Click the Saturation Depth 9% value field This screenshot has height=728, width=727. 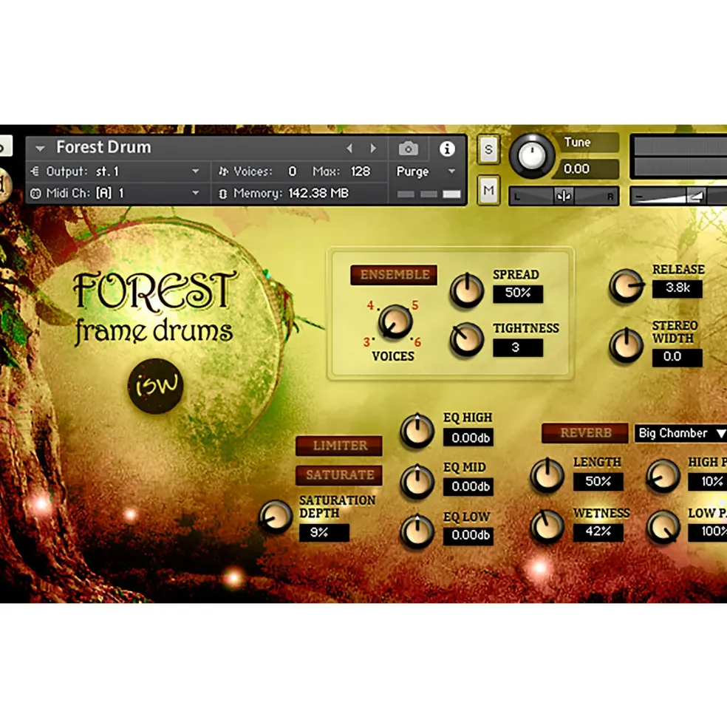click(324, 533)
